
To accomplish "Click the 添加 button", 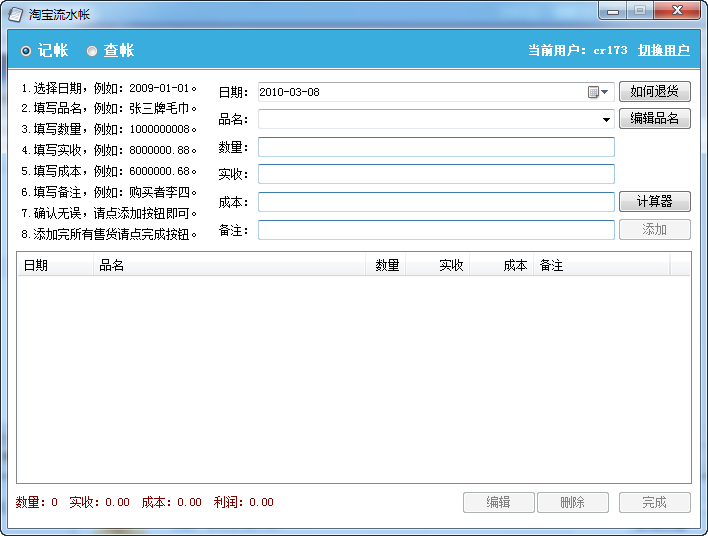I will [654, 229].
